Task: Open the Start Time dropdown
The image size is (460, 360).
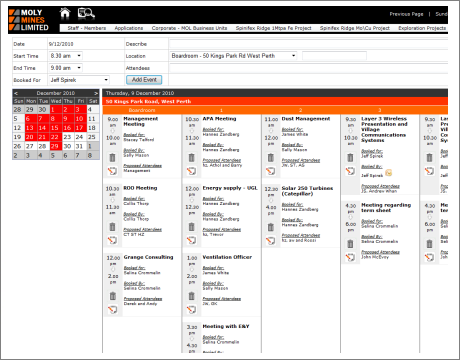Action: [66, 56]
